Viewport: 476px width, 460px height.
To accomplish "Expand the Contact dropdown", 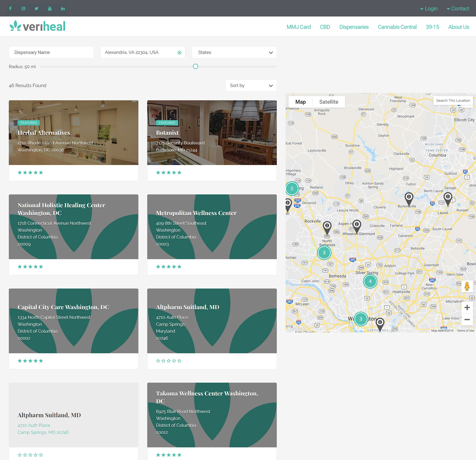I will click(x=458, y=9).
